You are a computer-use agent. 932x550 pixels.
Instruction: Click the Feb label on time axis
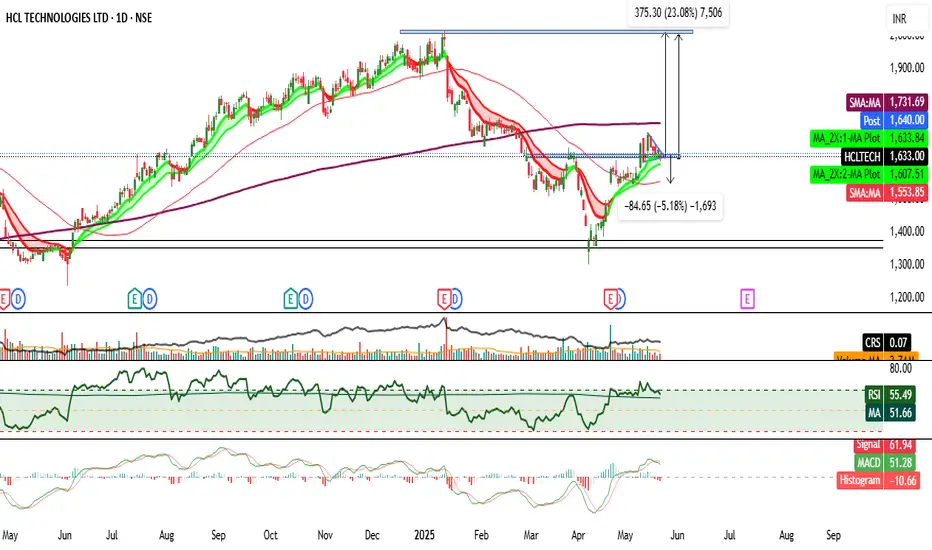(481, 535)
